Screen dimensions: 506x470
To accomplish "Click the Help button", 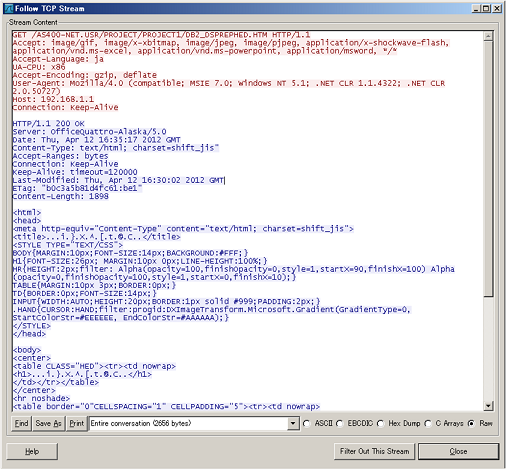I will pyautogui.click(x=32, y=451).
